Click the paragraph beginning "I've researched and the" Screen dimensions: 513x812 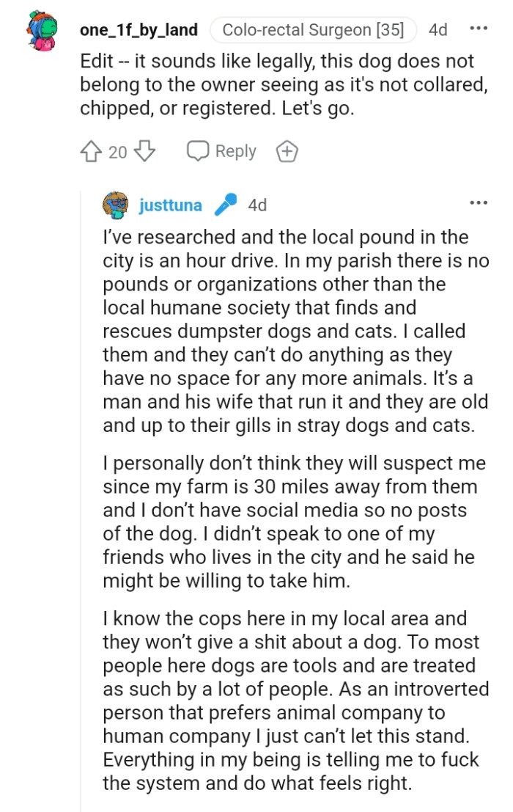(x=296, y=332)
